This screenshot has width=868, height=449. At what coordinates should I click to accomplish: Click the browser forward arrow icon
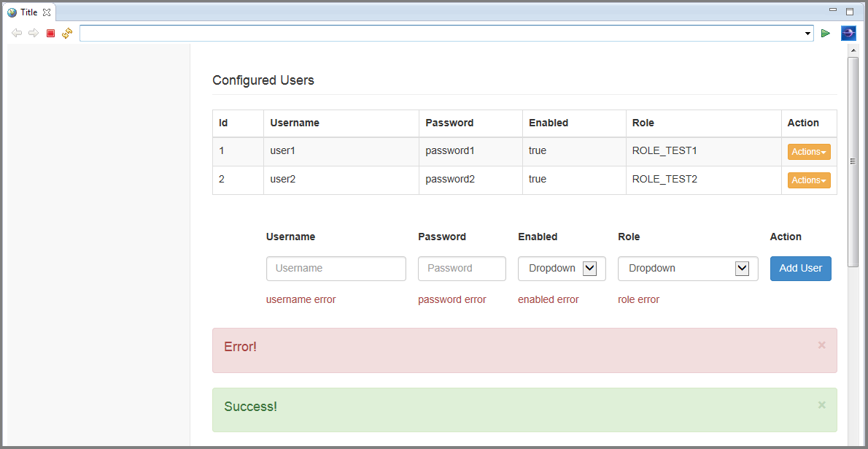(34, 33)
